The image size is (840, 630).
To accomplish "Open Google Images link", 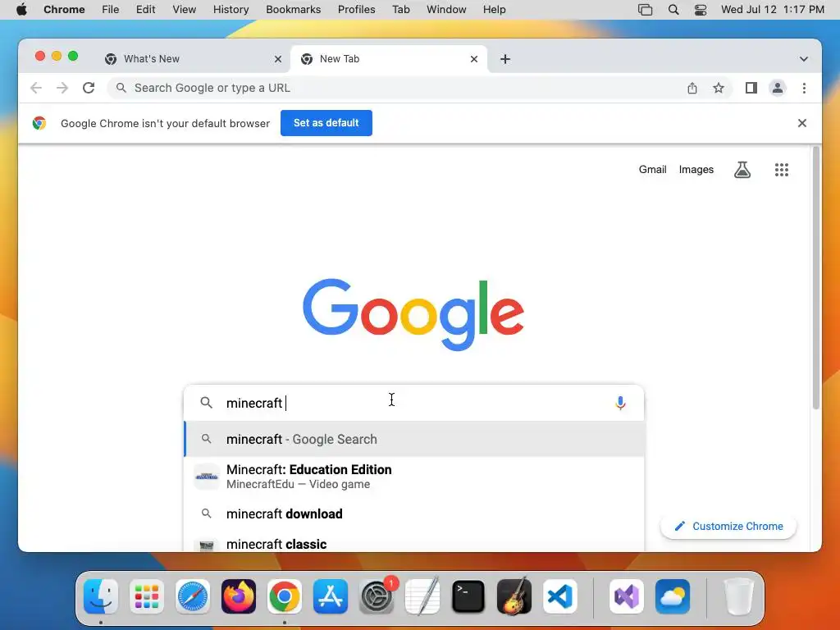I will click(x=696, y=169).
